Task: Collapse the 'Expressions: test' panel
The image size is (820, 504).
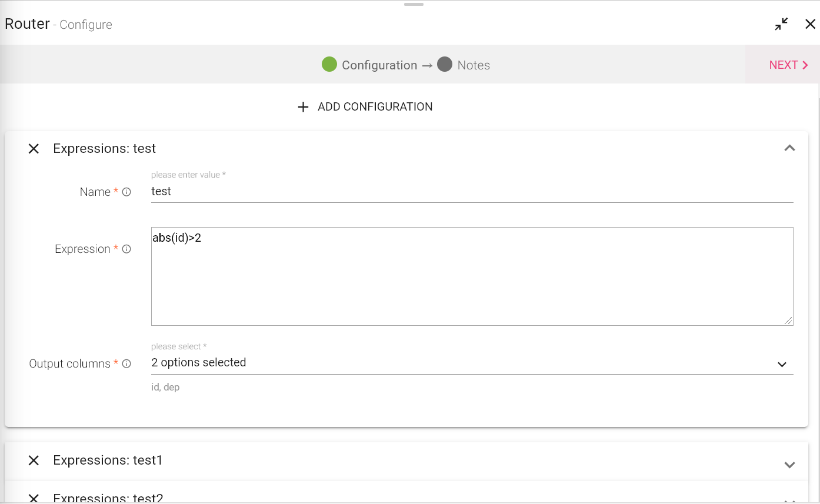Action: point(789,148)
